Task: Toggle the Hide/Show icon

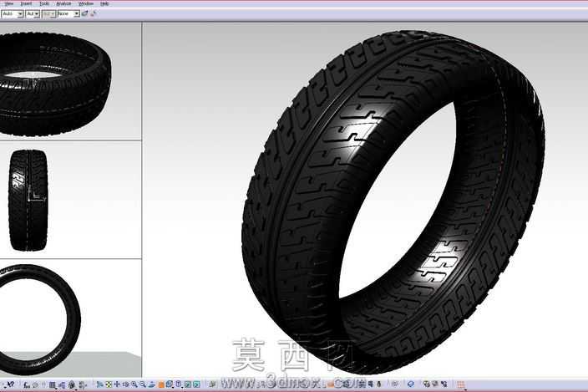Action: 188,384
